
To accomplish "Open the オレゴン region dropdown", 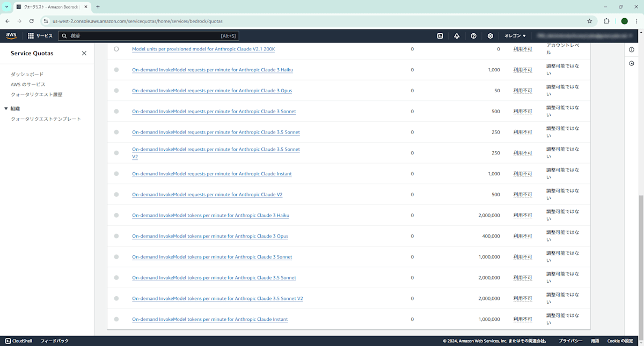I will click(x=515, y=36).
